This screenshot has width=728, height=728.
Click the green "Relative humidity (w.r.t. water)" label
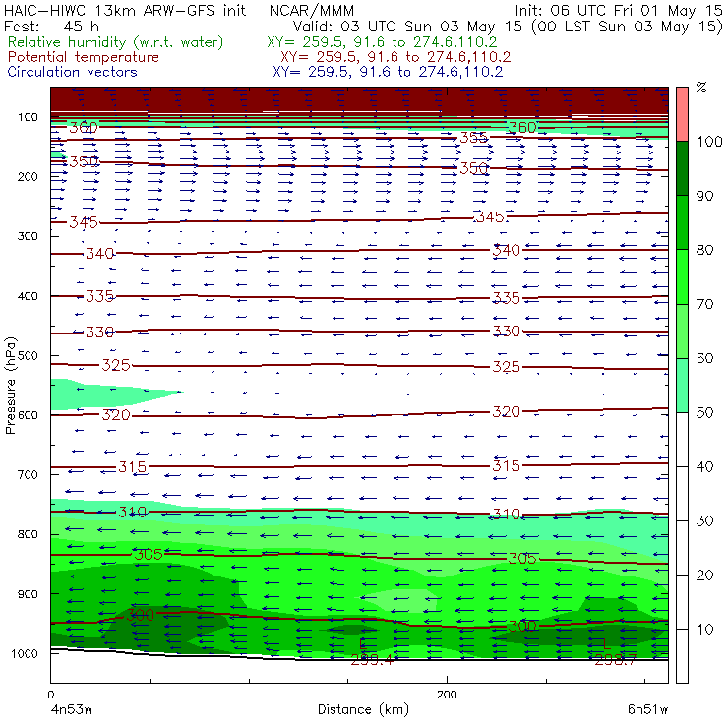pyautogui.click(x=116, y=42)
